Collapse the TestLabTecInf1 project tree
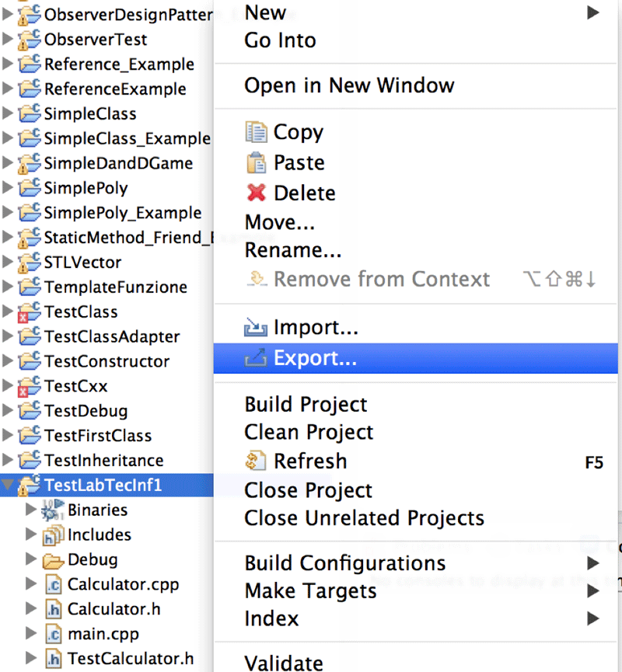 click(x=8, y=486)
